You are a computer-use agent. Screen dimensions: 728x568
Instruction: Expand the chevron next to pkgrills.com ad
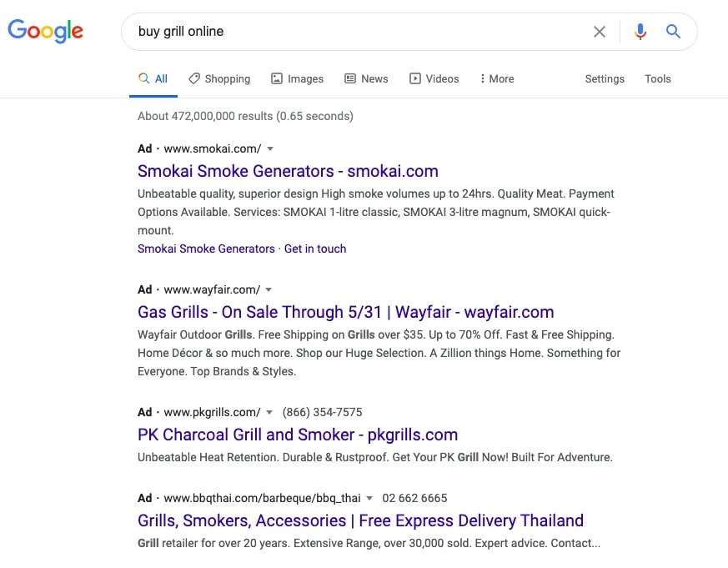[x=269, y=412]
